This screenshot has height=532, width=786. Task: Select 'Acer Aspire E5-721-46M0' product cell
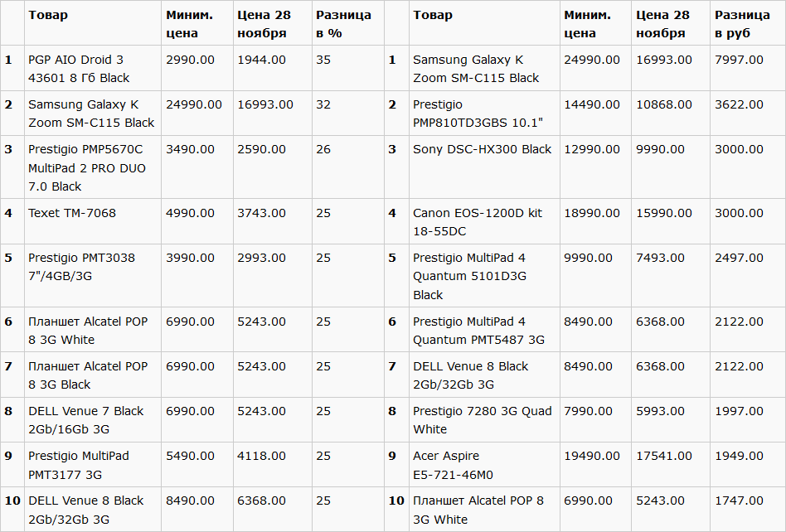point(453,465)
